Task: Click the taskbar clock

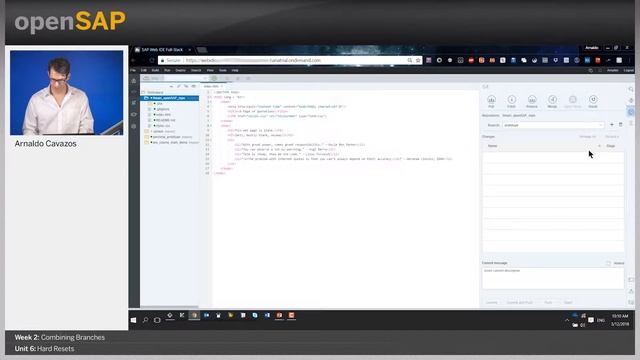Action: coord(620,320)
